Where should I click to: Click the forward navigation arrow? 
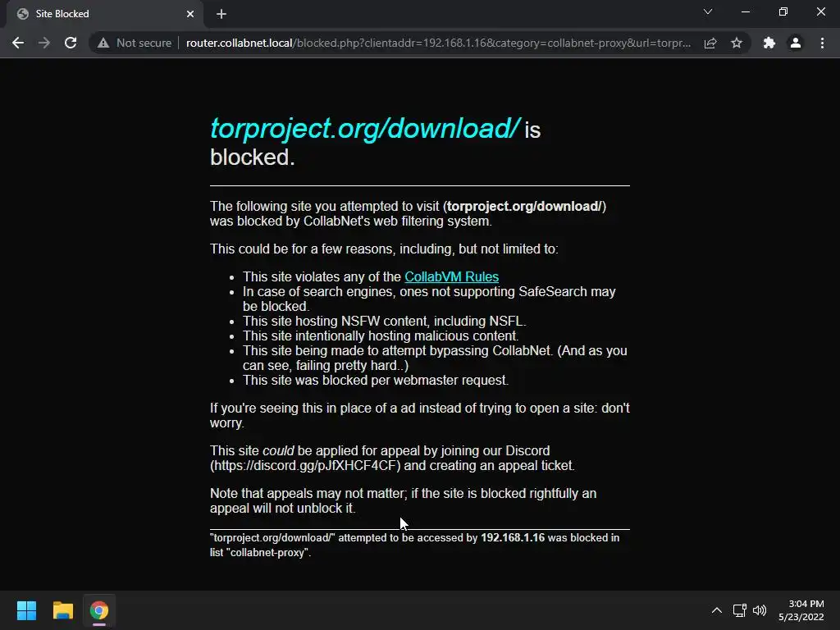coord(44,43)
